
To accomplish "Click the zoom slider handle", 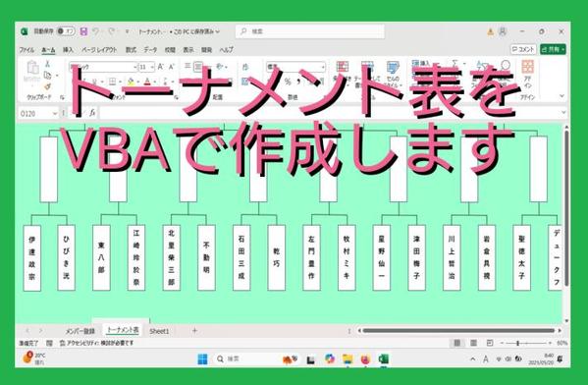I will [518, 343].
